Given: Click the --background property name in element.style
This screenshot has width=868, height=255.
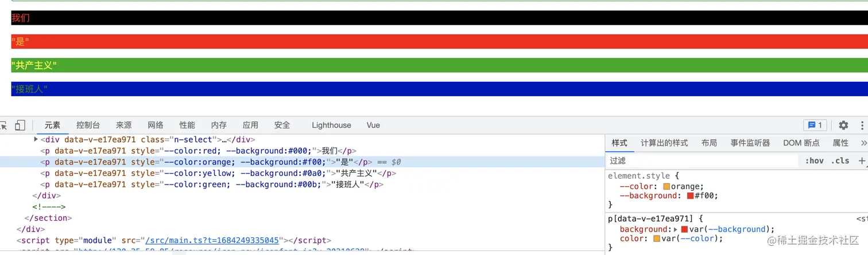Looking at the screenshot, I should point(649,195).
